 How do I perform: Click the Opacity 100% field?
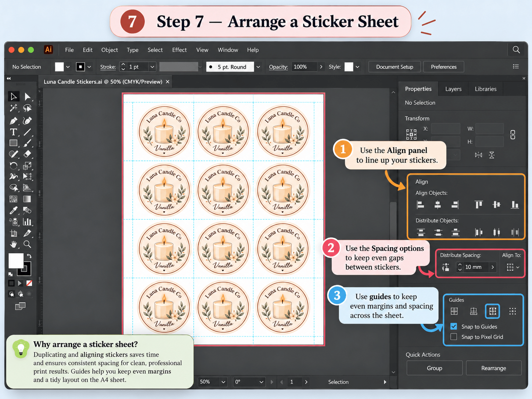pos(304,67)
